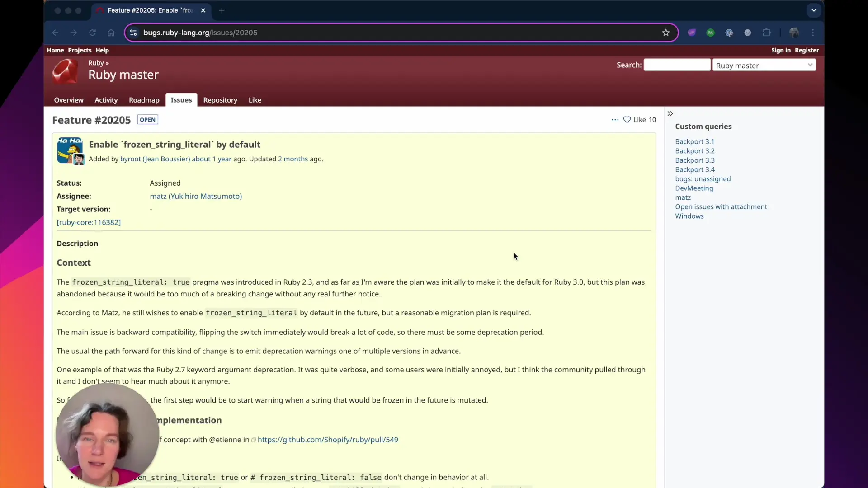Click the Sign in link
This screenshot has height=488, width=868.
(781, 50)
